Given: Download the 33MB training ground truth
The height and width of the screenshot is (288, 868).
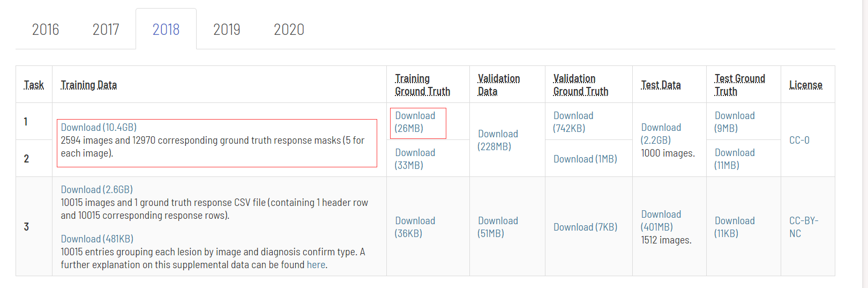Looking at the screenshot, I should [415, 153].
